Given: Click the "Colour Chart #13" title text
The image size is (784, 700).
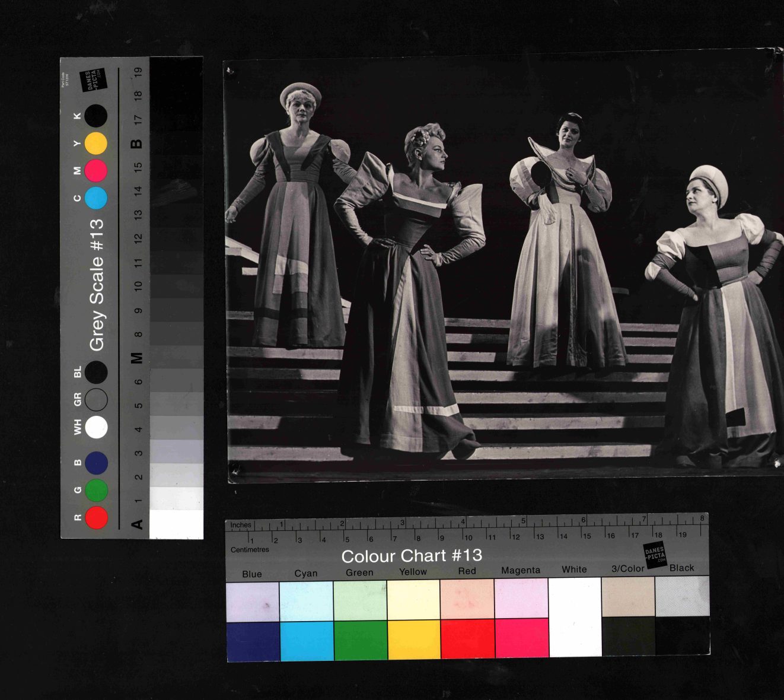Looking at the screenshot, I should tap(412, 556).
